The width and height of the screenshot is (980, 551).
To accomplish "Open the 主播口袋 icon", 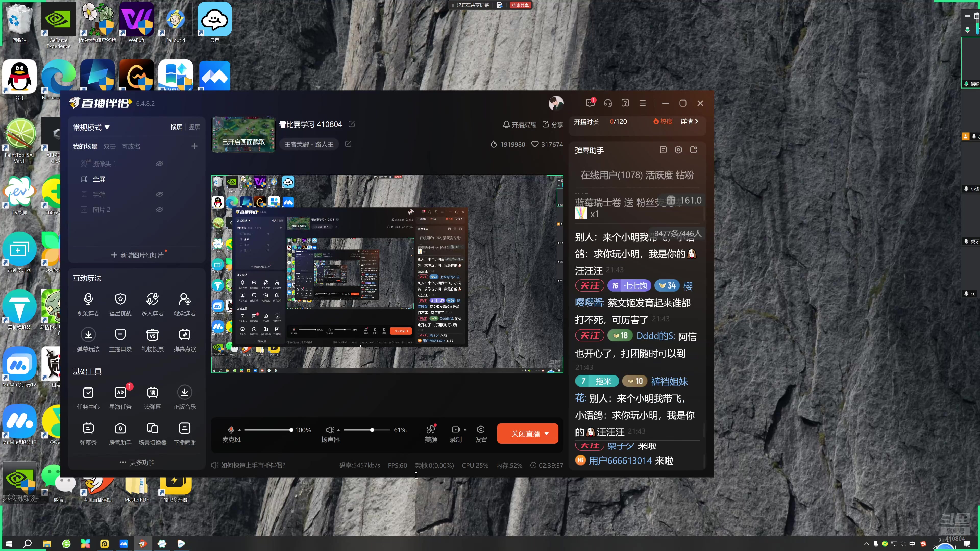I will [120, 340].
